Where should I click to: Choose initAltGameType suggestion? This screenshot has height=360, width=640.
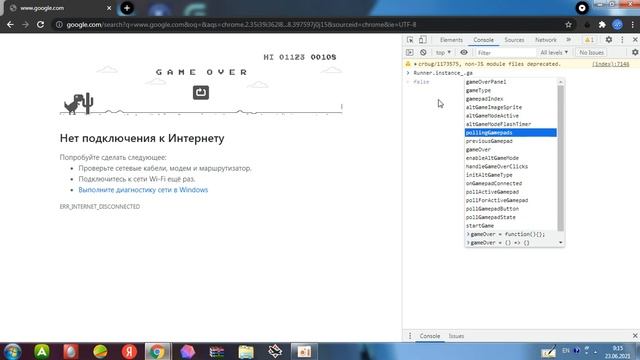(511, 175)
